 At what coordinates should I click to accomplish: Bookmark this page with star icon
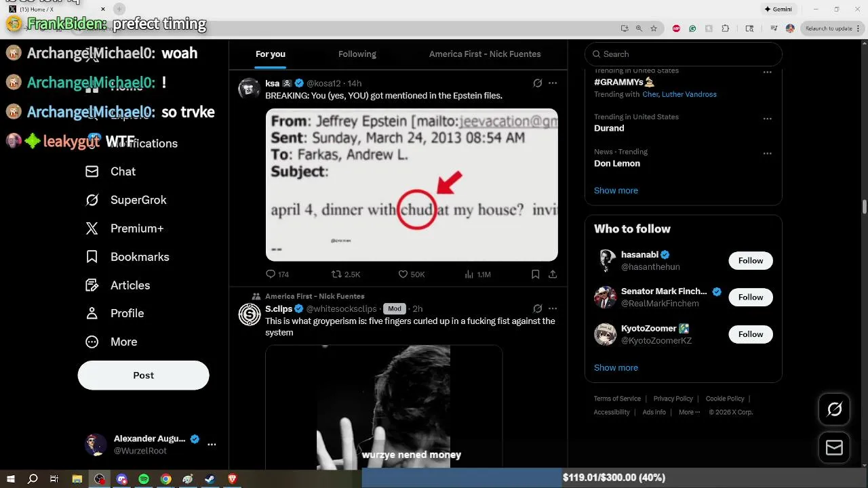(654, 28)
